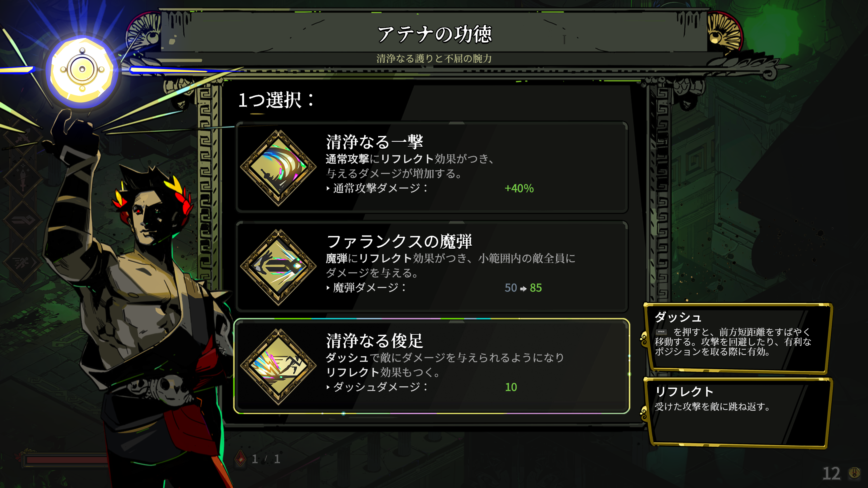
Task: Click the アテナの功徳 header title
Action: 434,34
